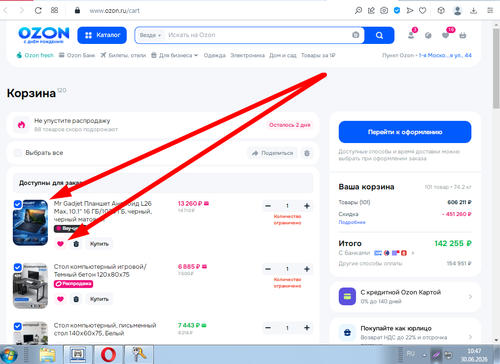
Task: Toggle favorite heart for Mr Gadjet tablet
Action: coord(60,244)
